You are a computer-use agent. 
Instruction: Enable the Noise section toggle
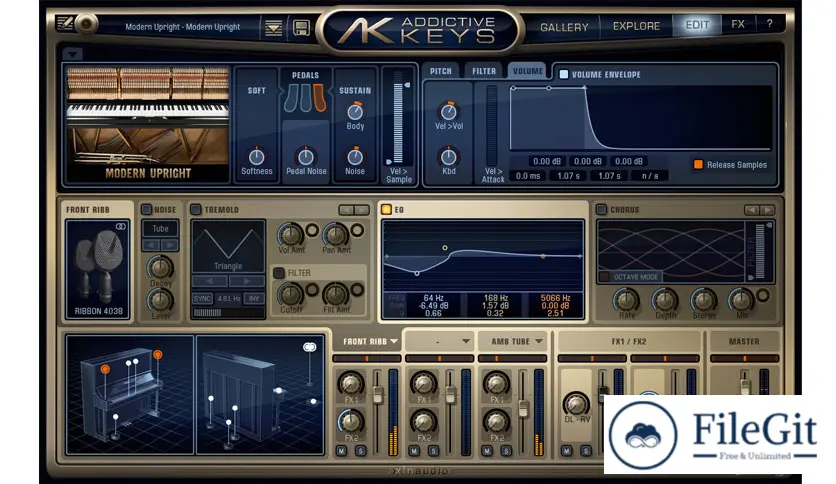(x=146, y=209)
